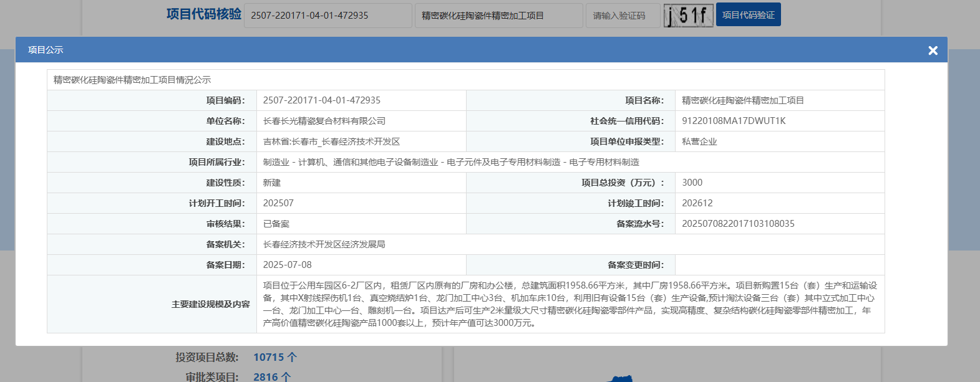Select planned start time 202507
Viewport: 980px width, 382px height.
coord(278,203)
